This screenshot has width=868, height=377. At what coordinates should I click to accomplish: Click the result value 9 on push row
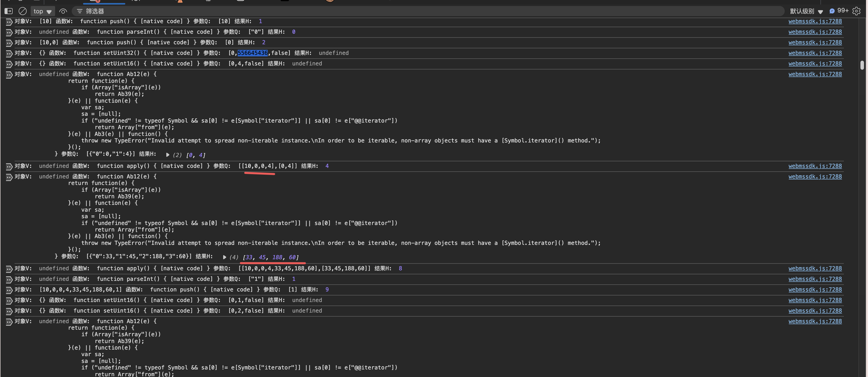327,289
